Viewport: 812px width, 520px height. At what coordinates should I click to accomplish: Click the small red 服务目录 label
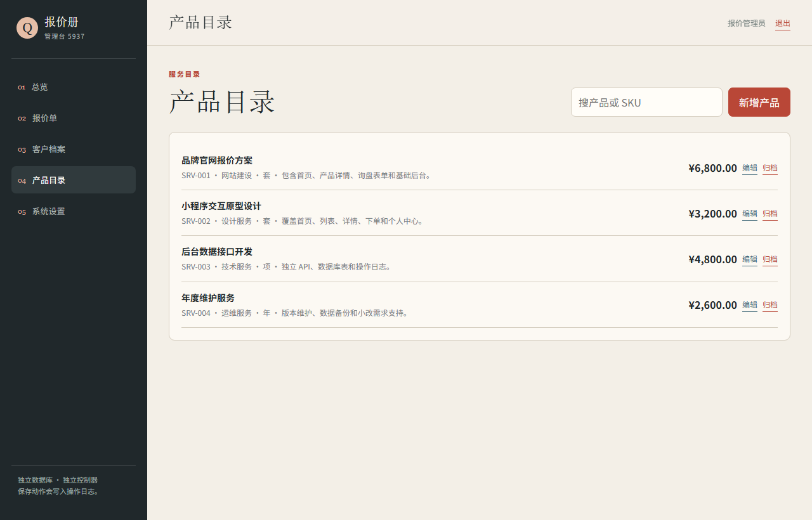[x=185, y=74]
